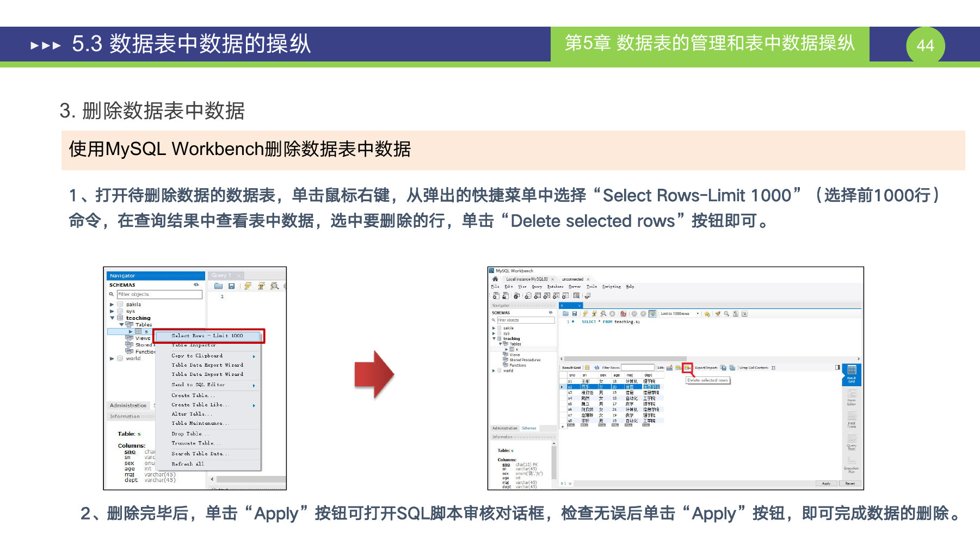This screenshot has width=980, height=551.
Task: Expand the sakila schema in the context-menu screenshot
Action: pos(112,305)
